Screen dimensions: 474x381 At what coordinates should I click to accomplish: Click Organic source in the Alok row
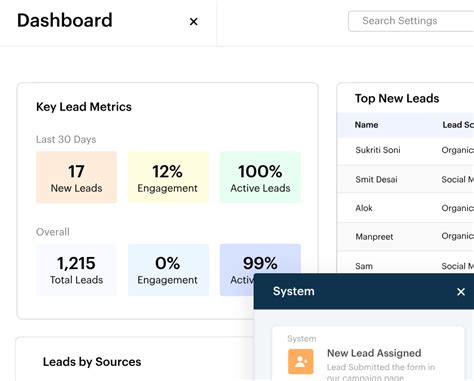pos(458,208)
